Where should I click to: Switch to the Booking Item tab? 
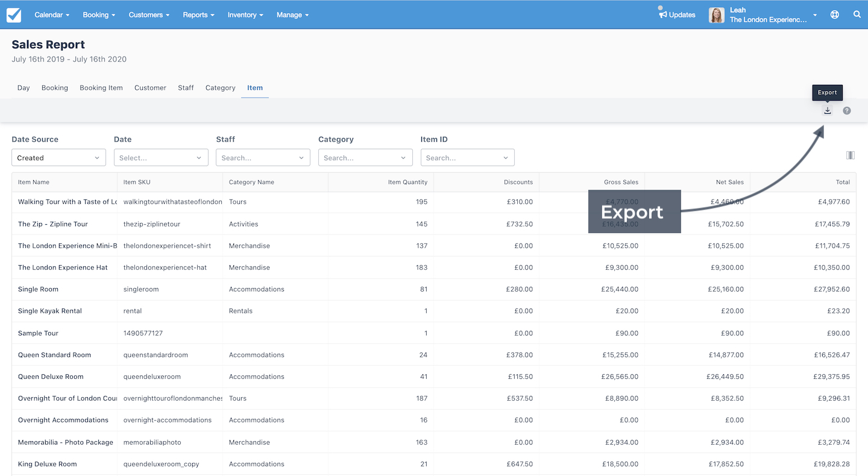101,88
